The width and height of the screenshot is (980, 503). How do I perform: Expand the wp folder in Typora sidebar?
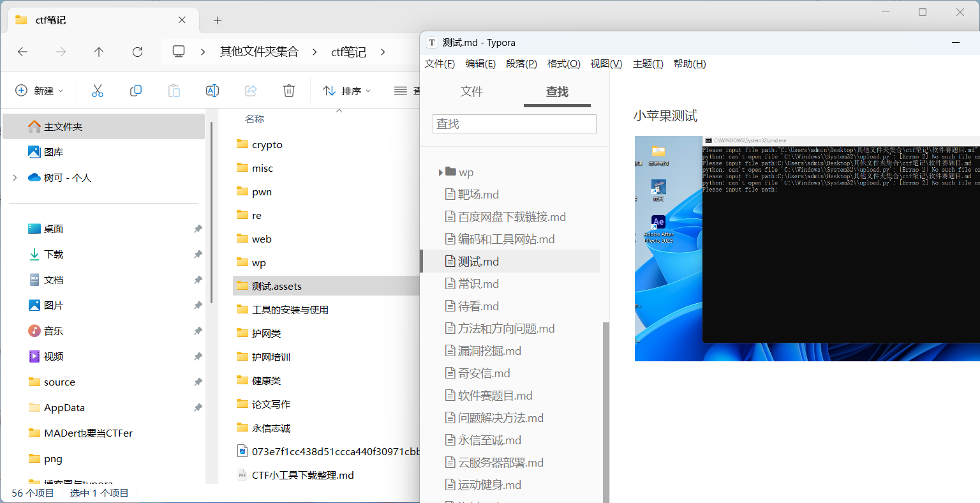point(440,172)
